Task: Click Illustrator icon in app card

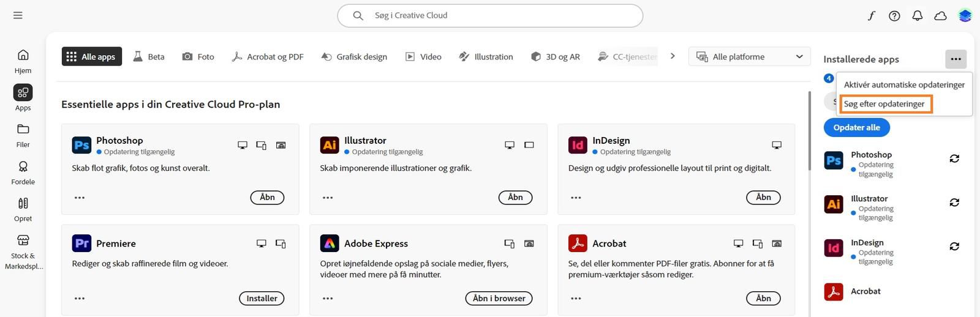Action: 330,145
